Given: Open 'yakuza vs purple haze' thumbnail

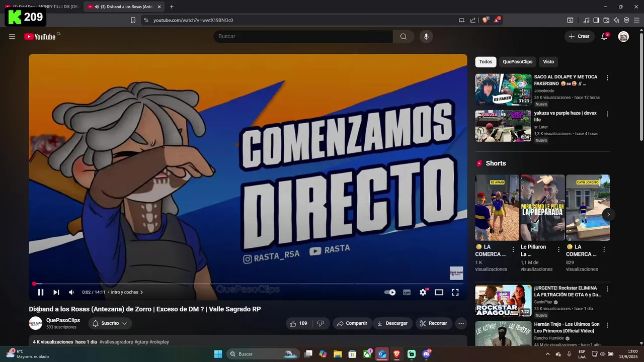Looking at the screenshot, I should tap(503, 126).
